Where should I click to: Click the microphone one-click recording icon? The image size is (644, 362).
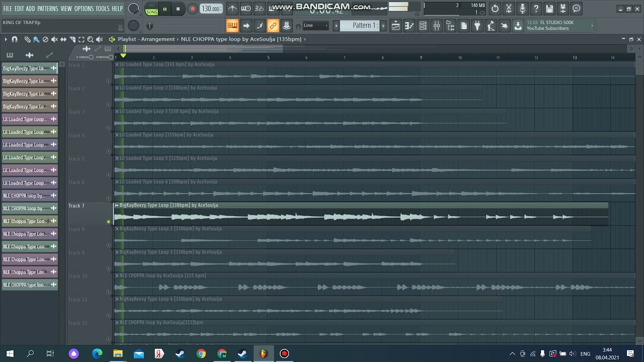522,9
